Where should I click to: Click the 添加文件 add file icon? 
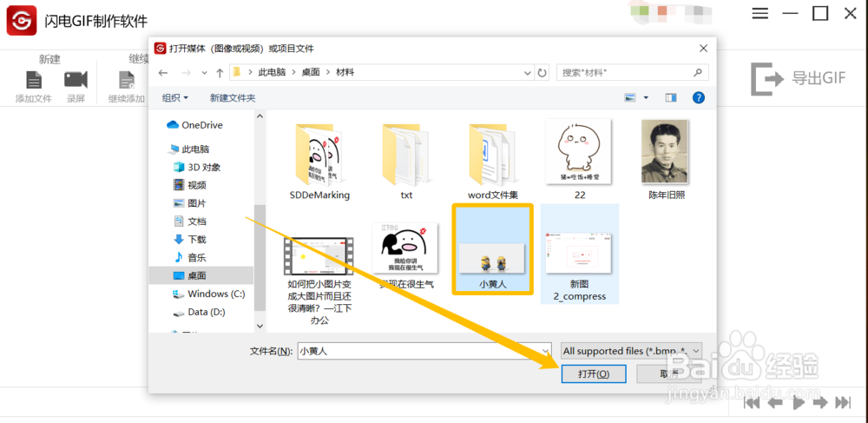(x=34, y=80)
